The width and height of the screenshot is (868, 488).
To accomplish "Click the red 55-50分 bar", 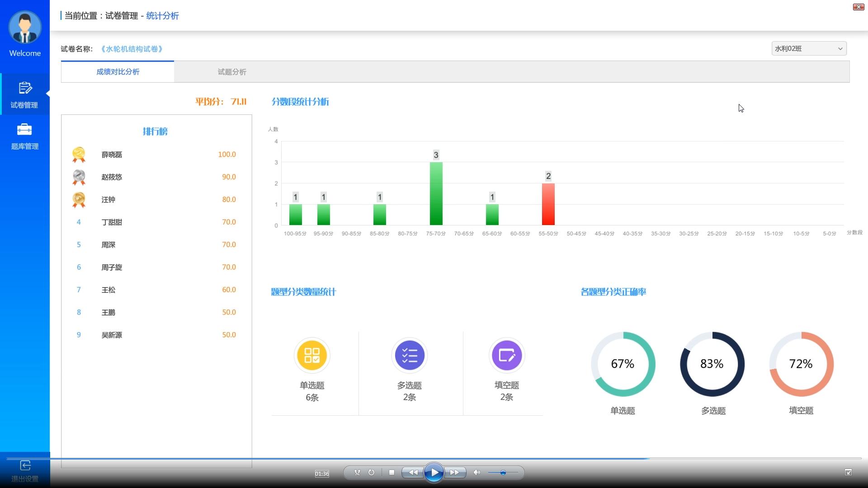I will coord(548,204).
